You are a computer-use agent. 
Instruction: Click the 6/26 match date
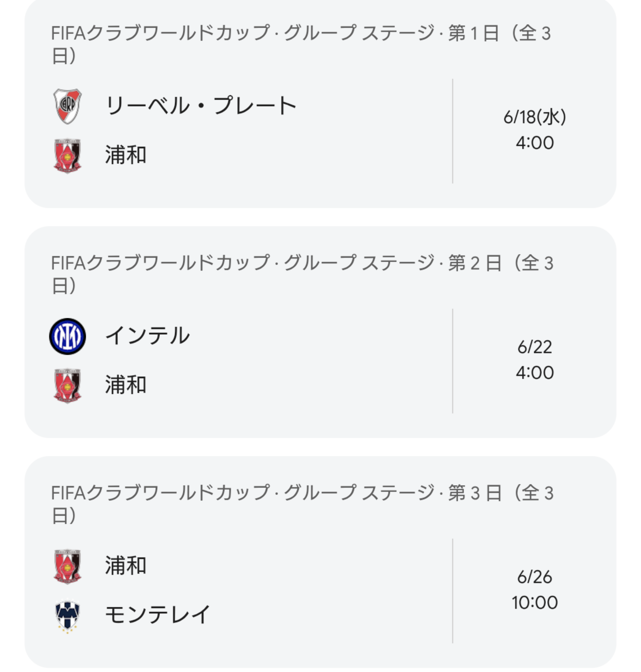535,577
